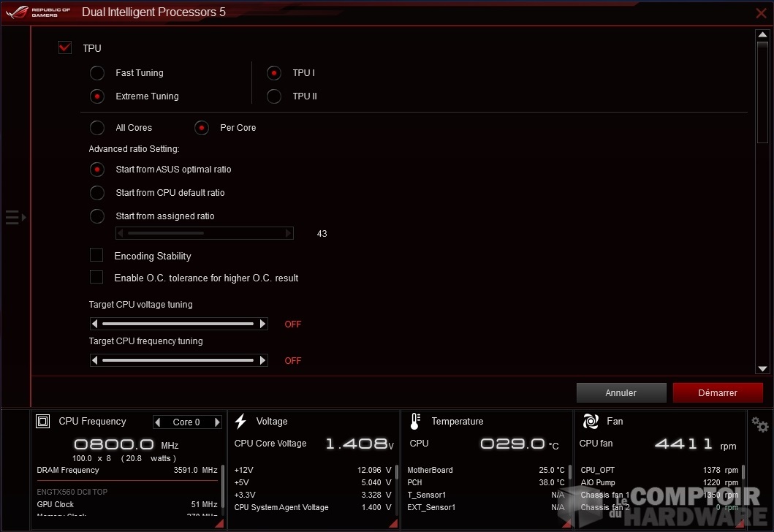Select the TPU II option
Screen dimensions: 774x532
[274, 96]
